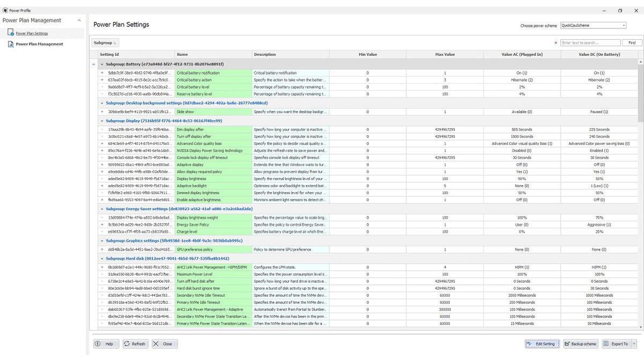Open the Export To dropdown arrow
Viewport: 644px width, 362px height.
[x=634, y=344]
